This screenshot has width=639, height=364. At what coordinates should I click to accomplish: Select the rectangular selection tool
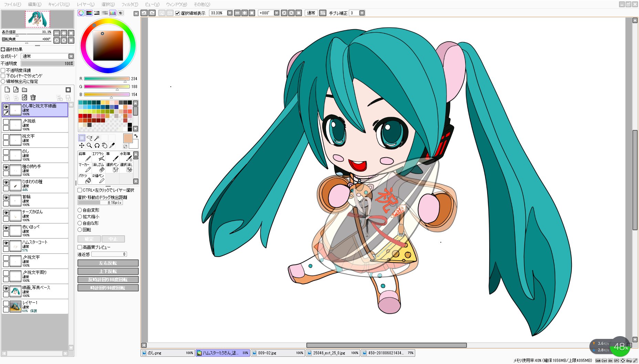(82, 138)
